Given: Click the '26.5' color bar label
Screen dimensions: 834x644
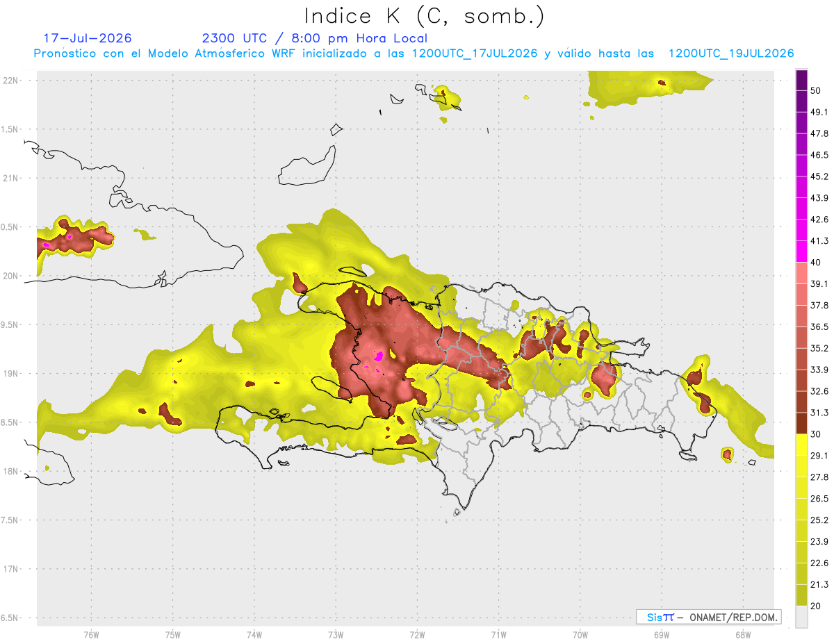Looking at the screenshot, I should click(819, 499).
